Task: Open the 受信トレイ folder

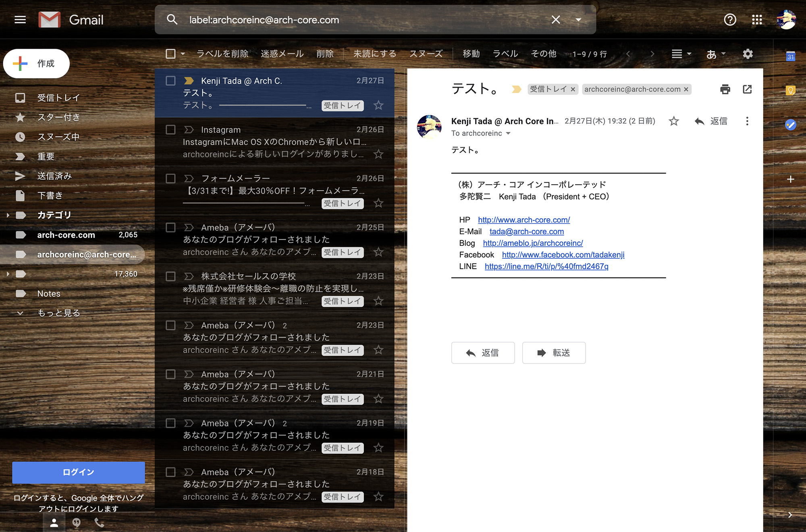Action: coord(58,98)
